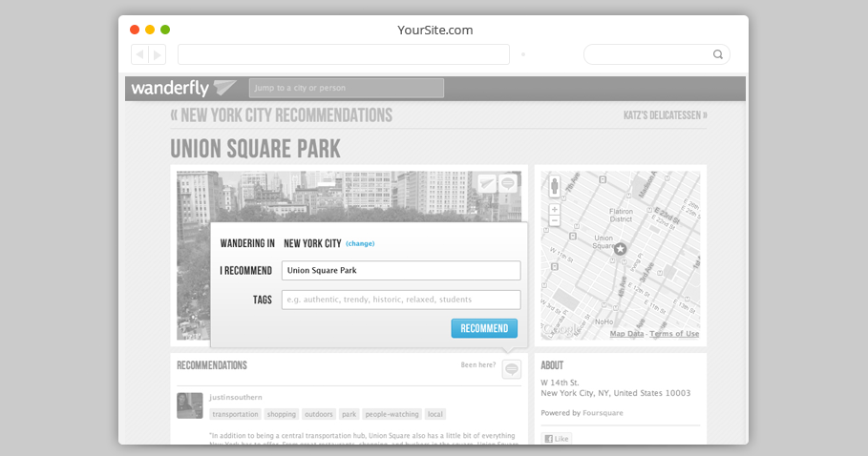Viewport: 868px width, 456px height.
Task: Click the magnifier in the browser search box
Action: point(718,54)
